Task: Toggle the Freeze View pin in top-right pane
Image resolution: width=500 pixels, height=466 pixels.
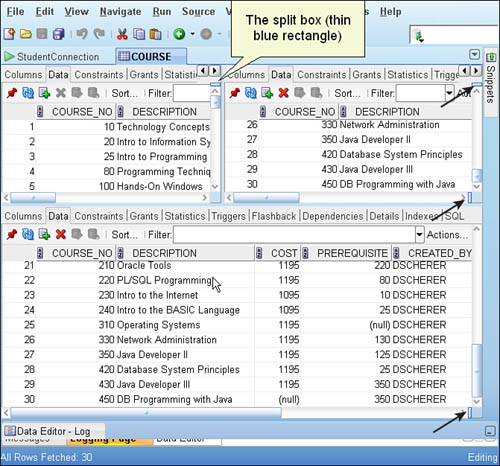Action: tap(235, 93)
